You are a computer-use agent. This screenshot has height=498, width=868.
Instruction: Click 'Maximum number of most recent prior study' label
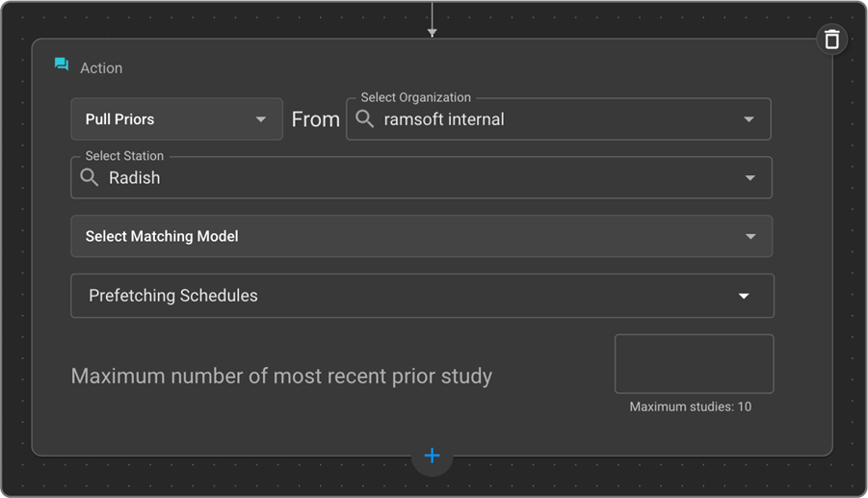click(281, 376)
